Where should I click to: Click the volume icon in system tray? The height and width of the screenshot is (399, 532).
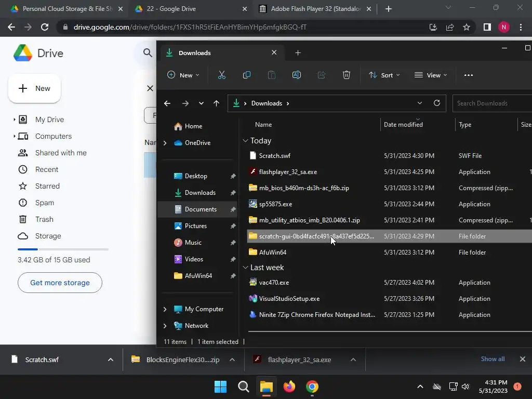[x=465, y=387]
